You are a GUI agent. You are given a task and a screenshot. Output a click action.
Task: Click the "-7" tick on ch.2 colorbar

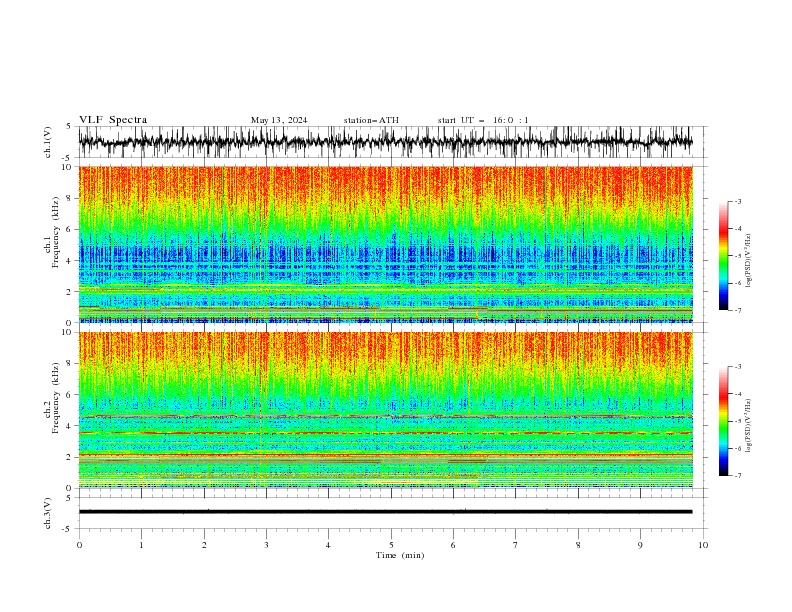tap(737, 476)
